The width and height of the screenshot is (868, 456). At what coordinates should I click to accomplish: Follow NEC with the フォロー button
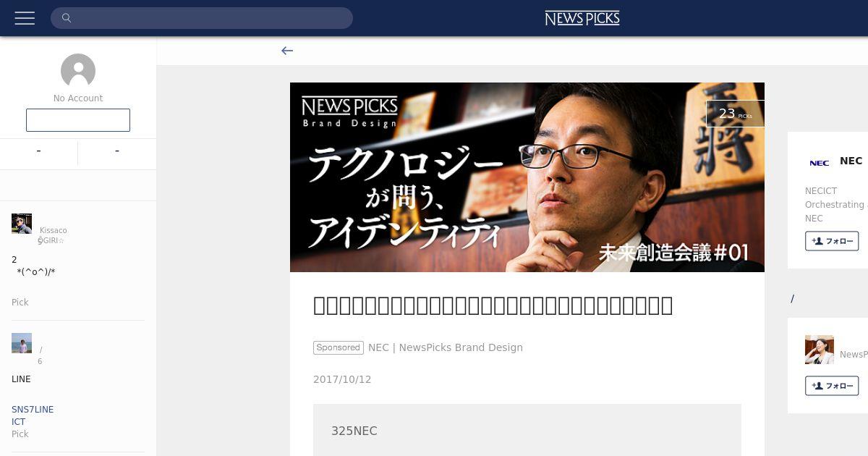pyautogui.click(x=832, y=241)
